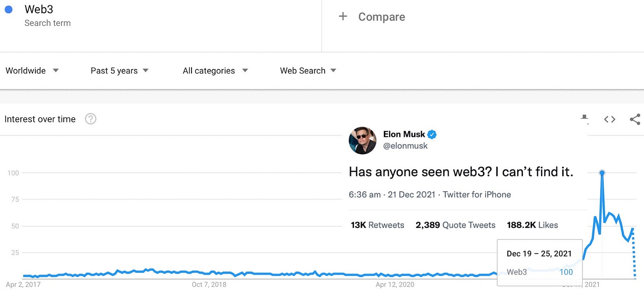The width and height of the screenshot is (644, 300).
Task: Click the 13K Retweets count
Action: pyautogui.click(x=377, y=225)
